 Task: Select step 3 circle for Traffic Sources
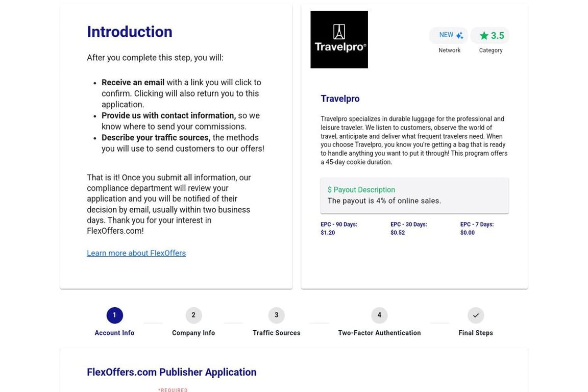[276, 315]
